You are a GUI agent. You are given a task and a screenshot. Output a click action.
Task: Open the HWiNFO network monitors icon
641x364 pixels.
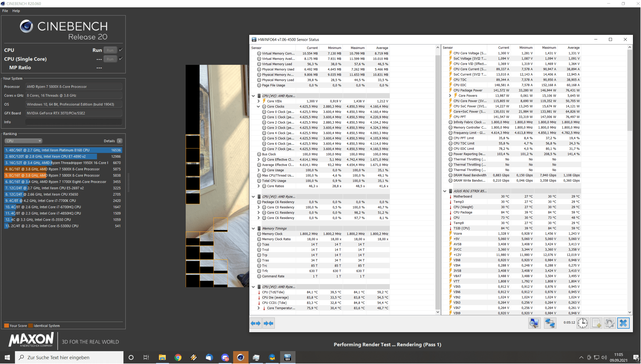tap(550, 323)
